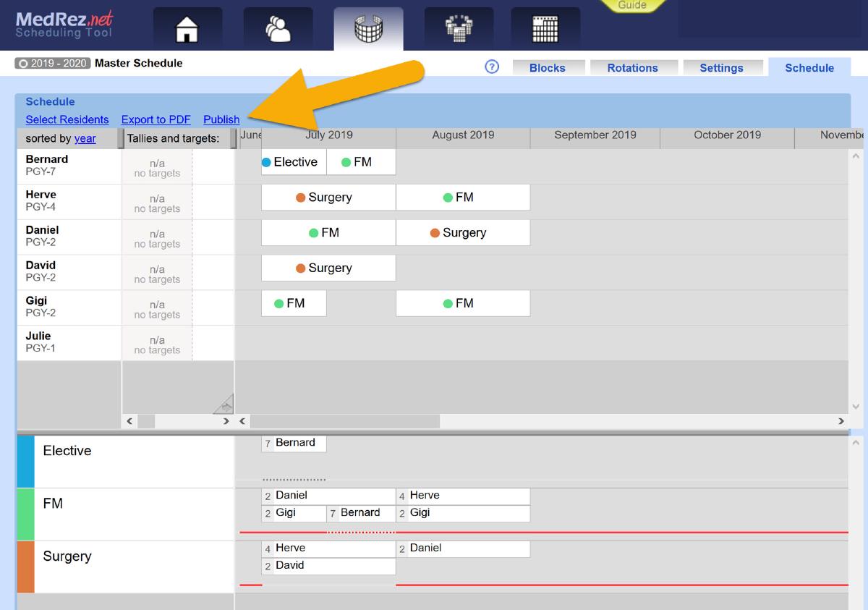Screen dimensions: 868x610
Task: Switch to the Settings tab
Action: point(723,67)
